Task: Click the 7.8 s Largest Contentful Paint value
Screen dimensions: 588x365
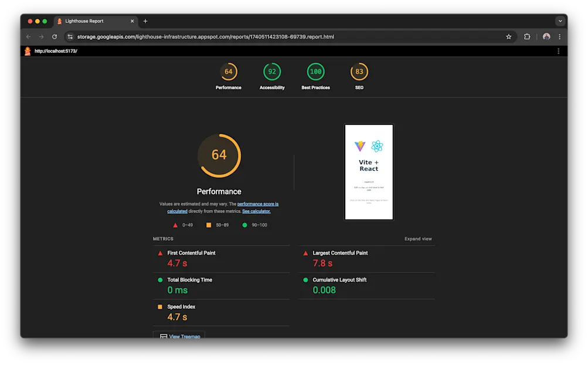Action: point(322,263)
